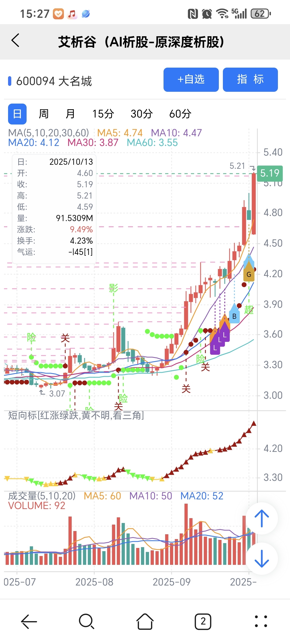Select the 30分 timeframe tab

click(142, 114)
